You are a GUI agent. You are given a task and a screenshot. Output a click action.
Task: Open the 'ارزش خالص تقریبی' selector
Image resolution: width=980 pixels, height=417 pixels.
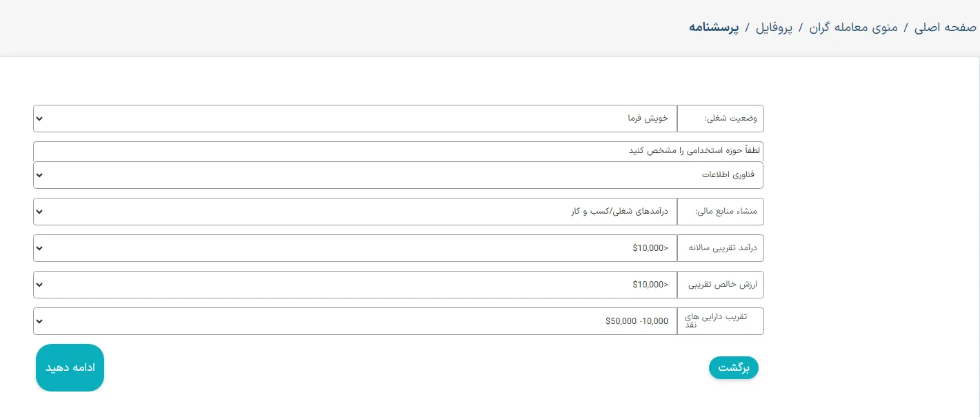tap(355, 285)
